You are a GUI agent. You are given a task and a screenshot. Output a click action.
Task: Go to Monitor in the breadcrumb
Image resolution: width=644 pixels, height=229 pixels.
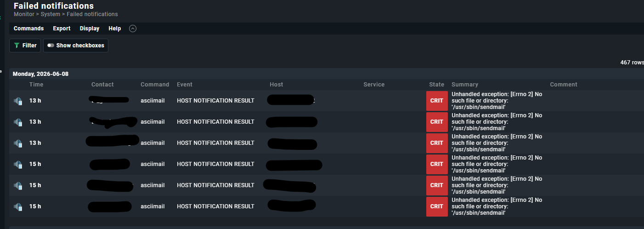coord(24,14)
